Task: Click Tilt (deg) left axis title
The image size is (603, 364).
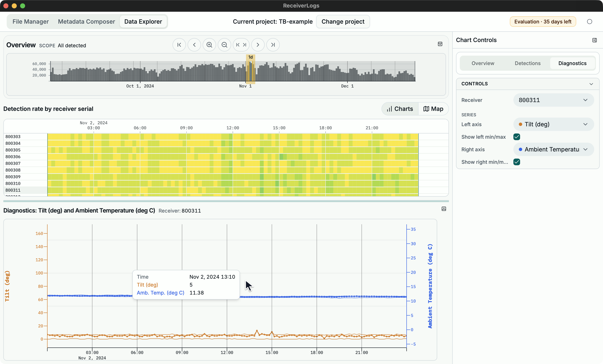Action: 7,286
